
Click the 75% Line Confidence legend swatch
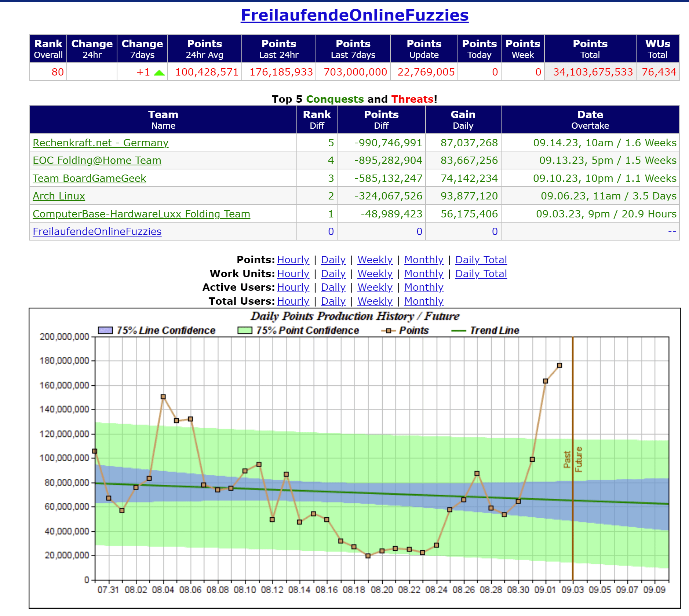[x=105, y=330]
